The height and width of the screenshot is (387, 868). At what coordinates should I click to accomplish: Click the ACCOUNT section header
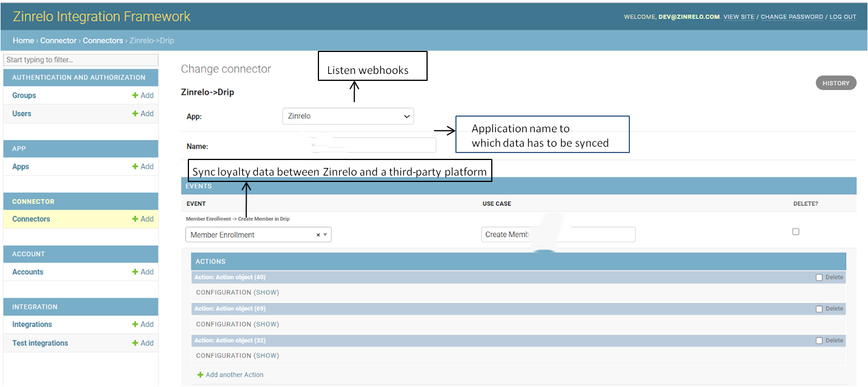[x=81, y=254]
